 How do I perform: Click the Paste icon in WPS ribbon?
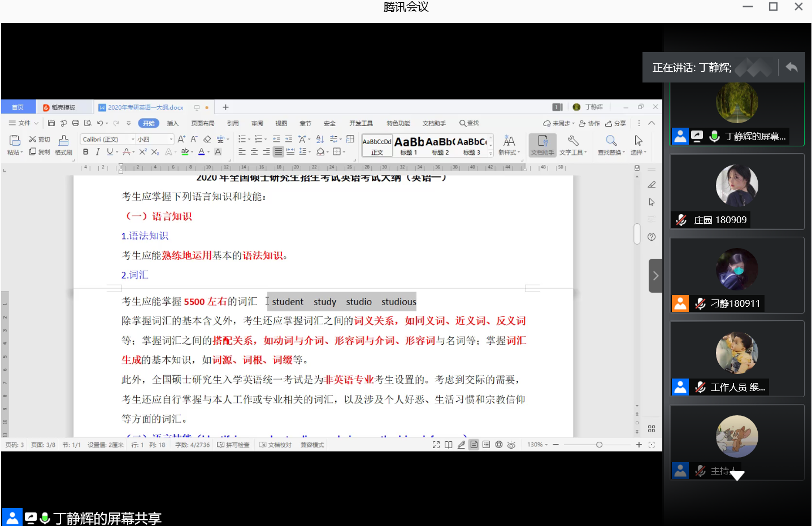coord(15,140)
